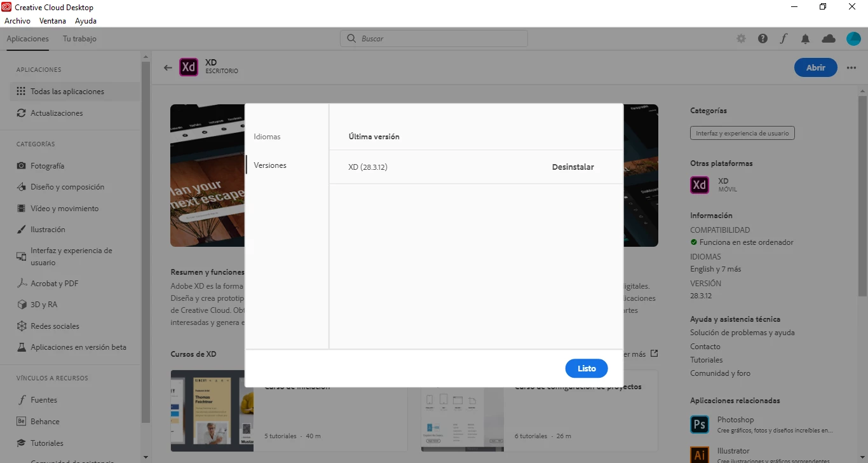Open the help question mark icon

(763, 39)
